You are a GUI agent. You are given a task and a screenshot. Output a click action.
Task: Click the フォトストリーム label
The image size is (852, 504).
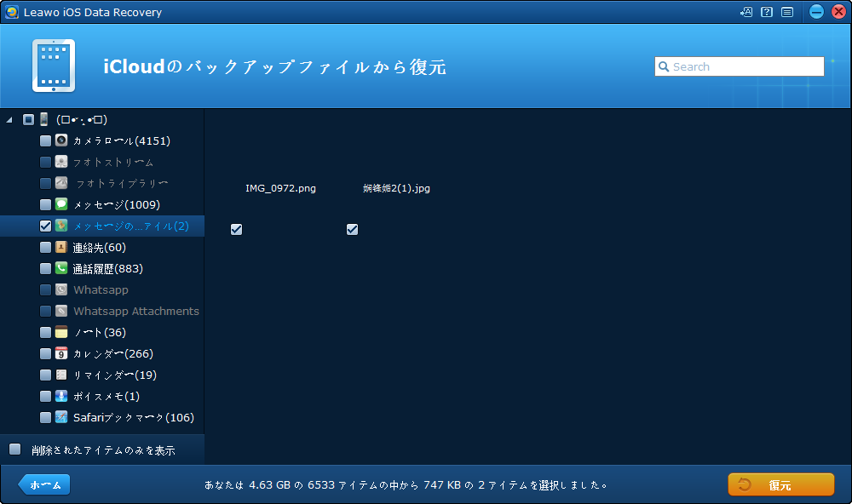click(x=113, y=163)
